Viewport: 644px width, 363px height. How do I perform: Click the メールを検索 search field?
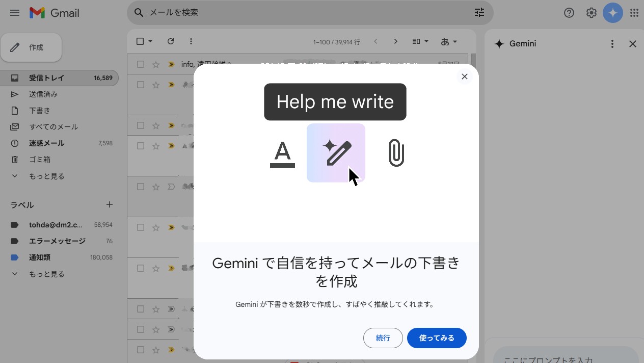pos(306,13)
